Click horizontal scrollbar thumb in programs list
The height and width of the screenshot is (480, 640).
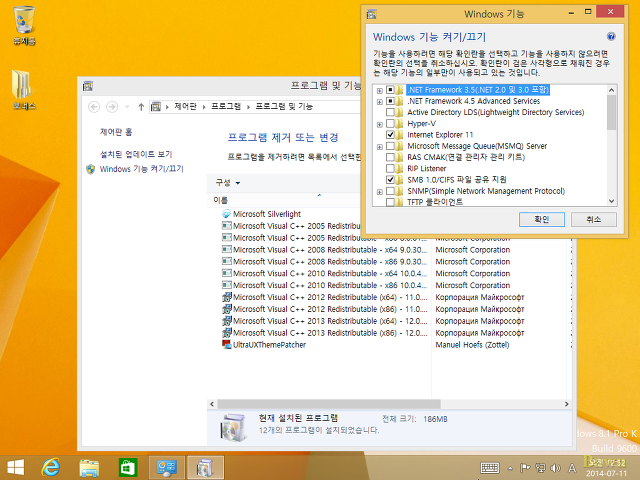pyautogui.click(x=329, y=404)
